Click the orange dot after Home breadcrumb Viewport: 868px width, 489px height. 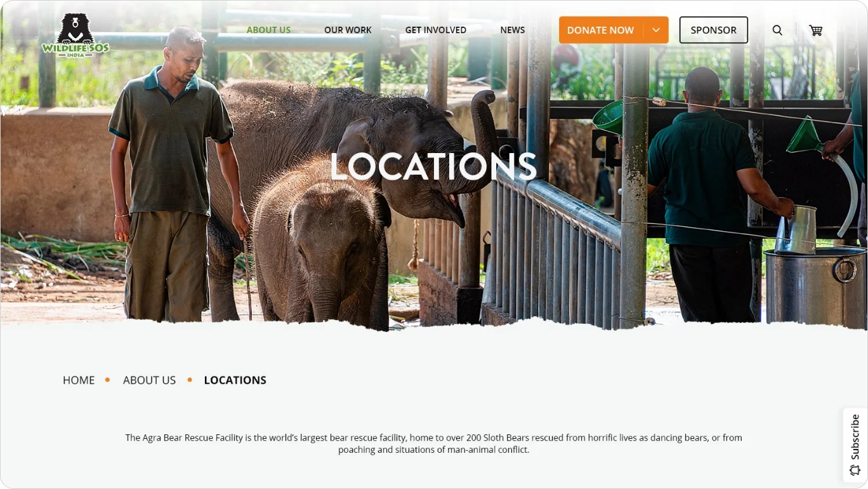(107, 380)
